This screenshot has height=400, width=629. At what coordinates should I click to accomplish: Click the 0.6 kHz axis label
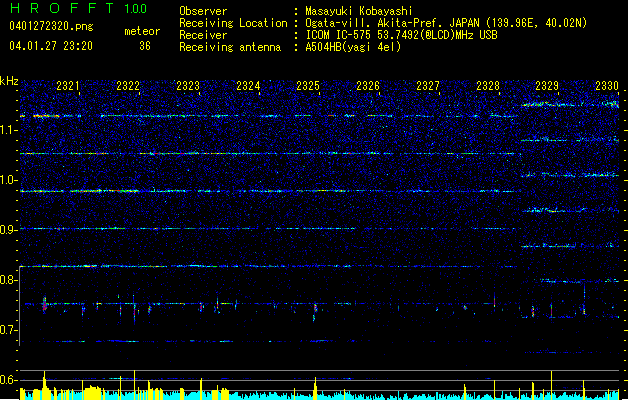(9, 380)
